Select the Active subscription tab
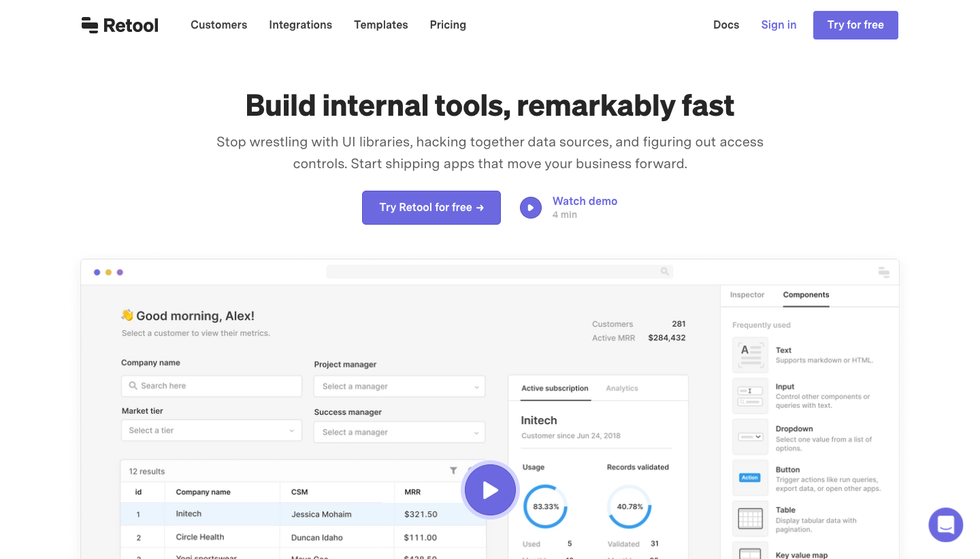 pyautogui.click(x=555, y=388)
